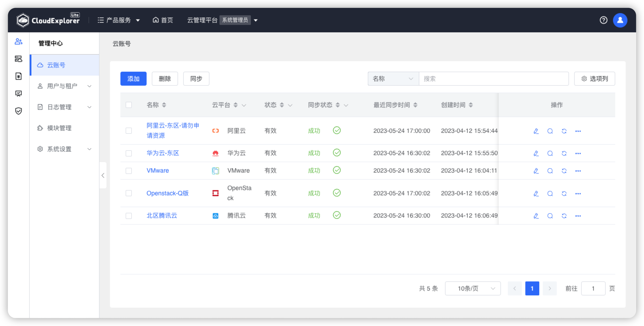This screenshot has width=644, height=326.
Task: Click the magnifier view icon for Openstack-Q版
Action: (x=550, y=193)
